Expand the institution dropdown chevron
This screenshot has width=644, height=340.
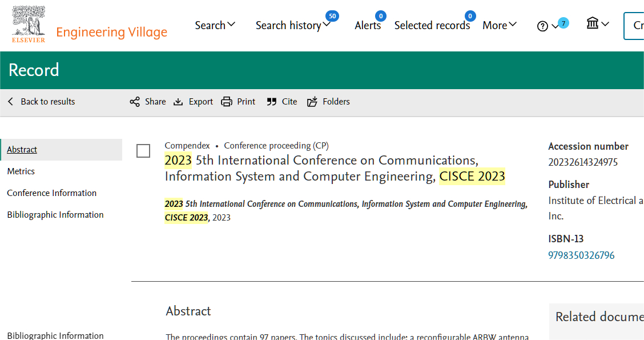(x=605, y=24)
